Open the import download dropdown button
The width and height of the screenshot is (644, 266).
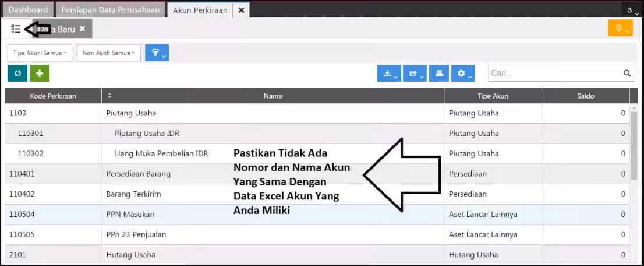pyautogui.click(x=389, y=73)
